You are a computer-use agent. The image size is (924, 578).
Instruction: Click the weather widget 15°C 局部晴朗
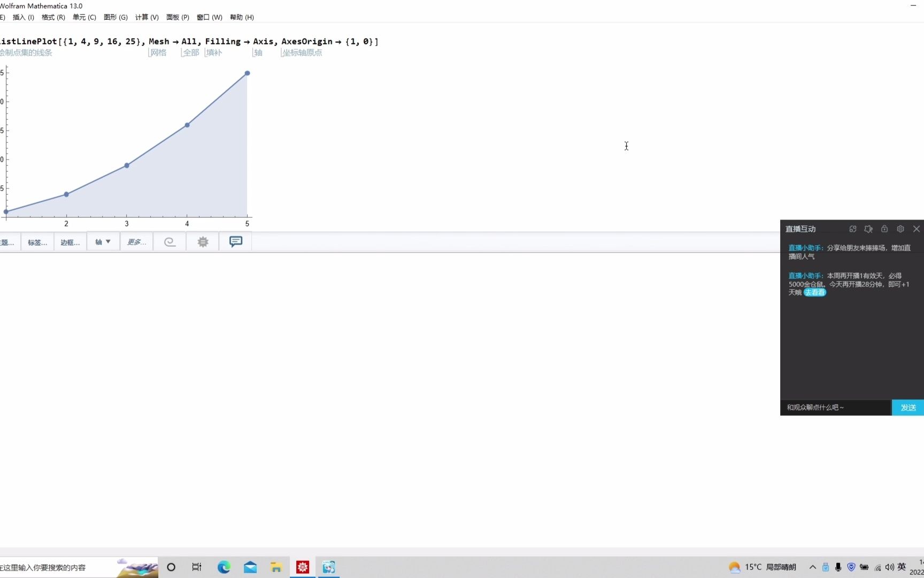(x=763, y=567)
